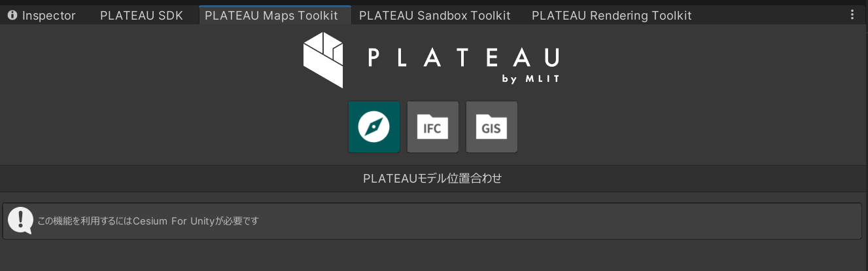Switch to the Inspector tab
This screenshot has height=271, width=868.
tap(42, 16)
